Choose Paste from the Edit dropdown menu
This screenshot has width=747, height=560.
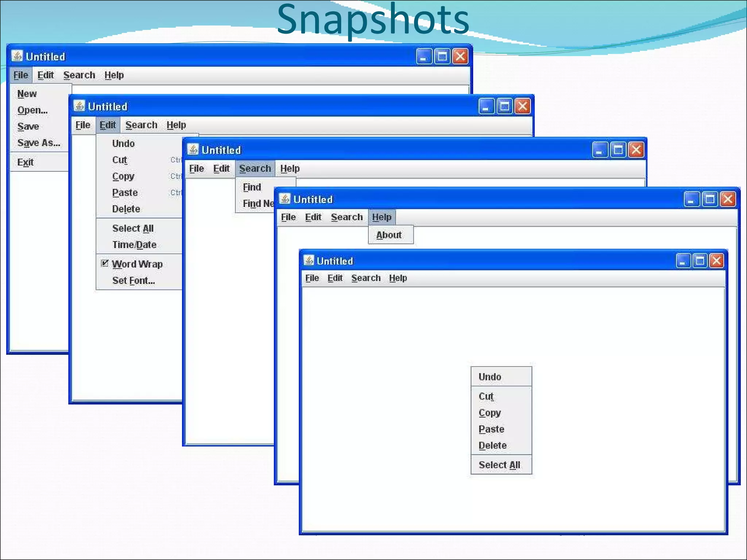[140, 192]
